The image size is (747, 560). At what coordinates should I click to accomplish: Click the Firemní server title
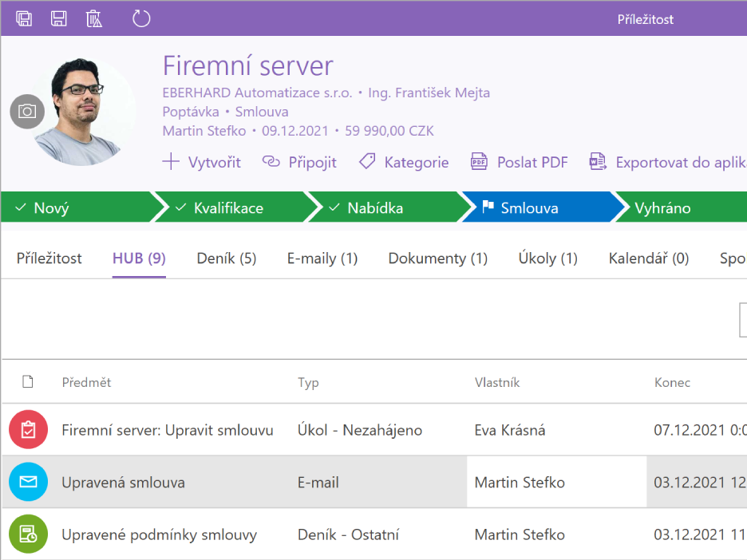pos(247,65)
